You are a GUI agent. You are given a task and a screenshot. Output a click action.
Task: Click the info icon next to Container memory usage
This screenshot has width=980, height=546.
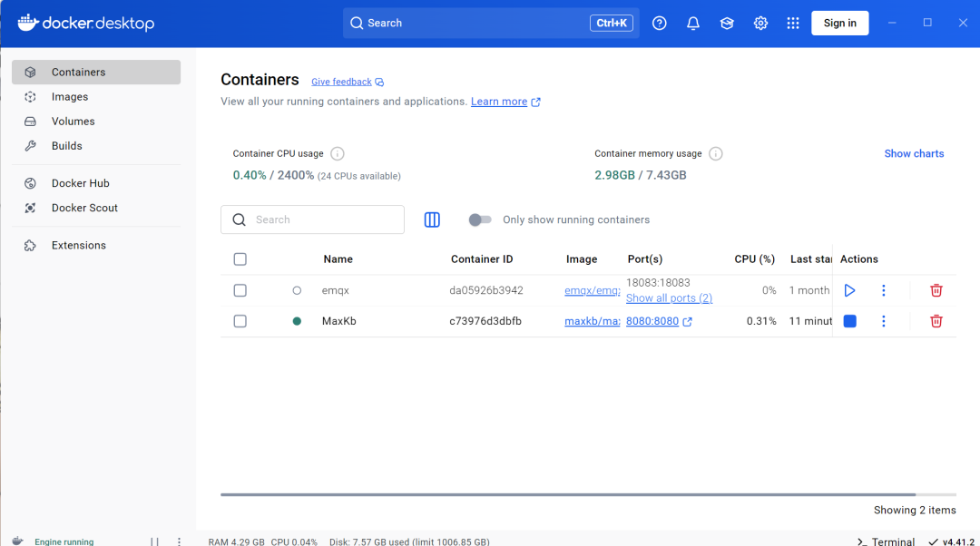click(716, 153)
